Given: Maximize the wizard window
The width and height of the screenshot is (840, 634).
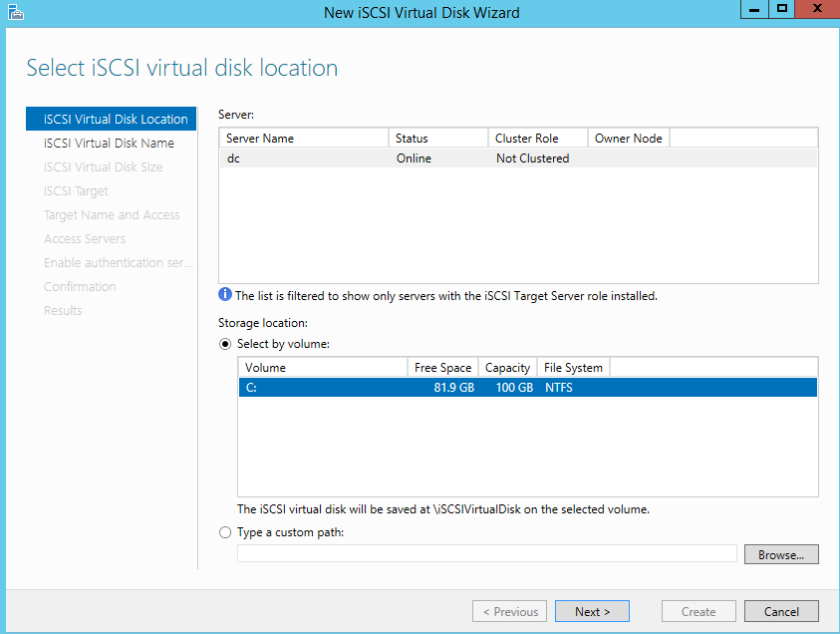Looking at the screenshot, I should point(782,9).
